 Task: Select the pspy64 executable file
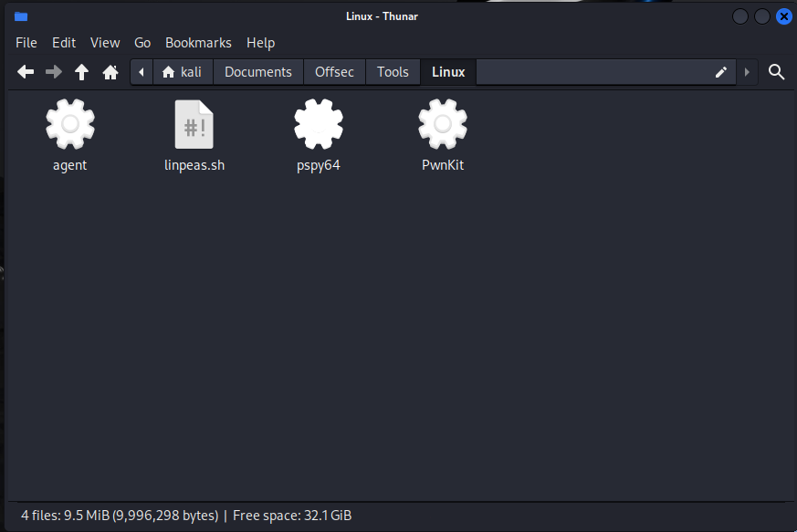click(x=319, y=136)
